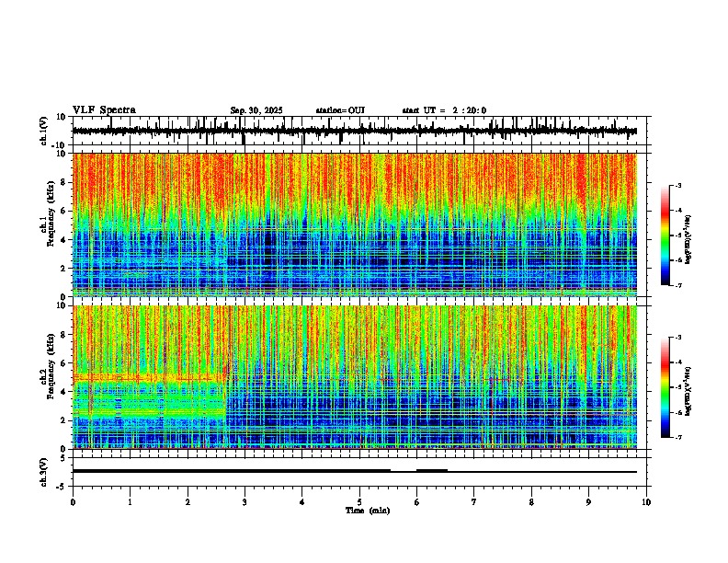Click the "start UT = 2 : 20: 0" text
Image resolution: width=728 pixels, height=563 pixels.
[444, 110]
